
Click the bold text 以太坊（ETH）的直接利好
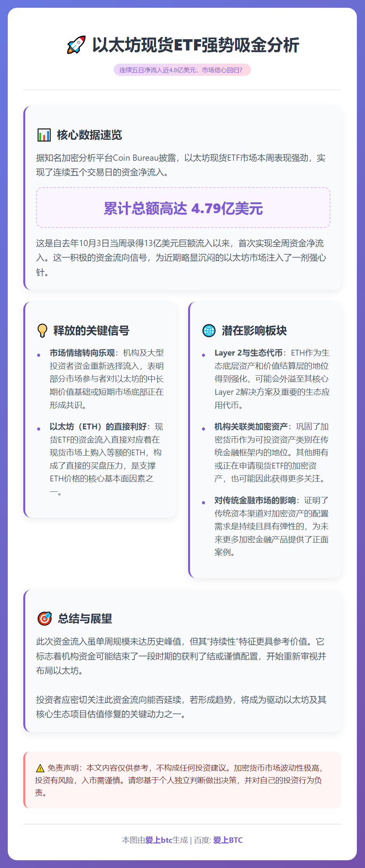pos(98,427)
